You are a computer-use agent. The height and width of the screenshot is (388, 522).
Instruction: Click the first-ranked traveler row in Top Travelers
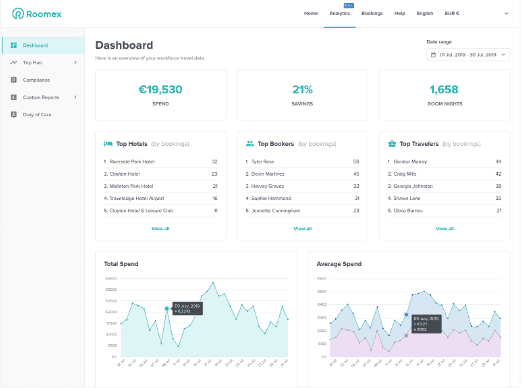[x=445, y=162]
